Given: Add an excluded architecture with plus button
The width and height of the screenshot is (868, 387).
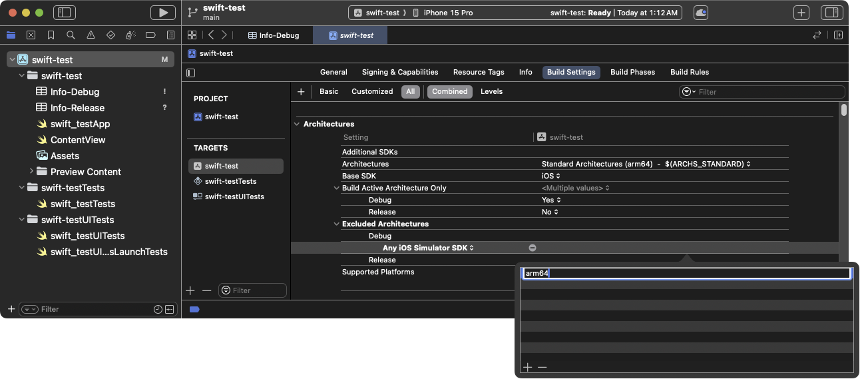Looking at the screenshot, I should [x=528, y=367].
